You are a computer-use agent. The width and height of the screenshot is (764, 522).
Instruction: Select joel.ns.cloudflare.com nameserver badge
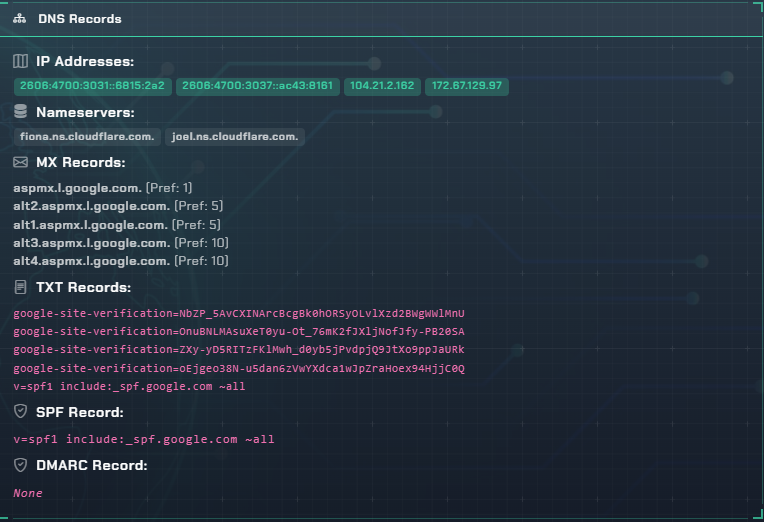(x=235, y=136)
